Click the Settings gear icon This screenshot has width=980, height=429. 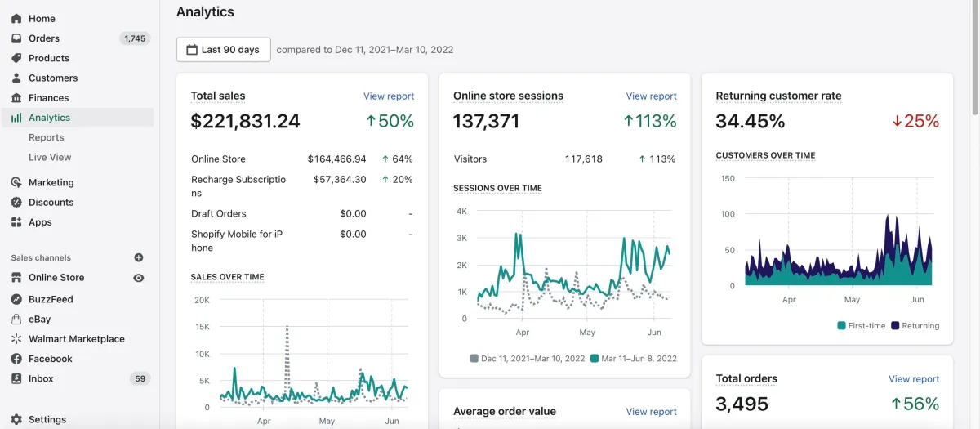point(16,419)
